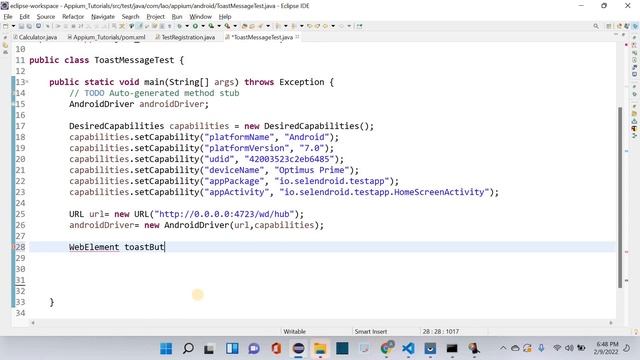640x360 pixels.
Task: Minimize the editor area button
Action: point(616,34)
